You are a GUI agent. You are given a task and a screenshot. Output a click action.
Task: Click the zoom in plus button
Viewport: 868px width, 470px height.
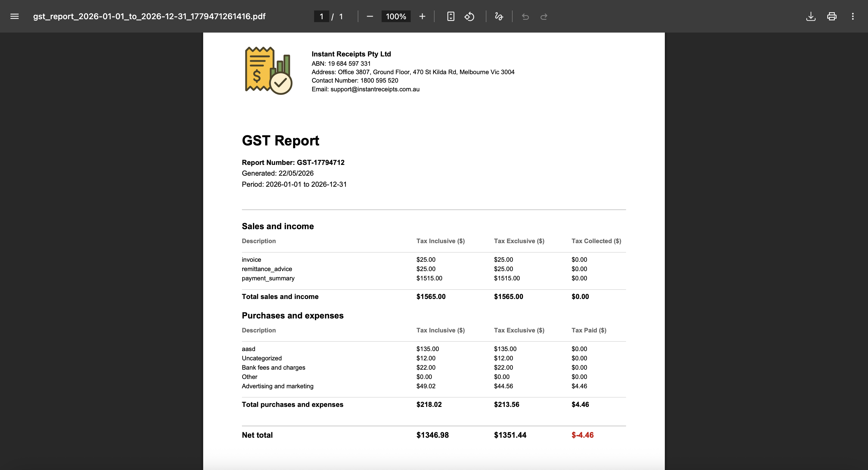click(x=422, y=16)
